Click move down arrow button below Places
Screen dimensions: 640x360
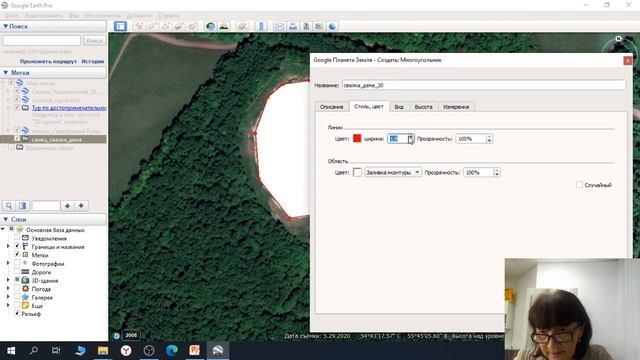coord(81,206)
